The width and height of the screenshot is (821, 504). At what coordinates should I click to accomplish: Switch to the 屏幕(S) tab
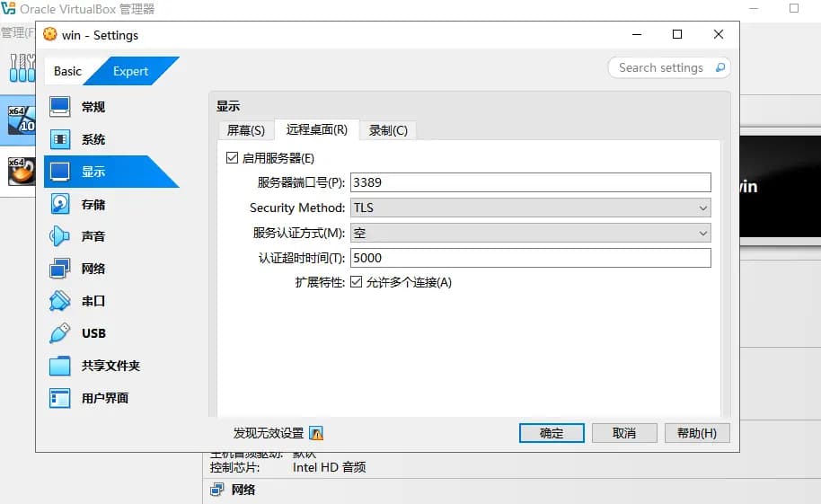coord(245,130)
